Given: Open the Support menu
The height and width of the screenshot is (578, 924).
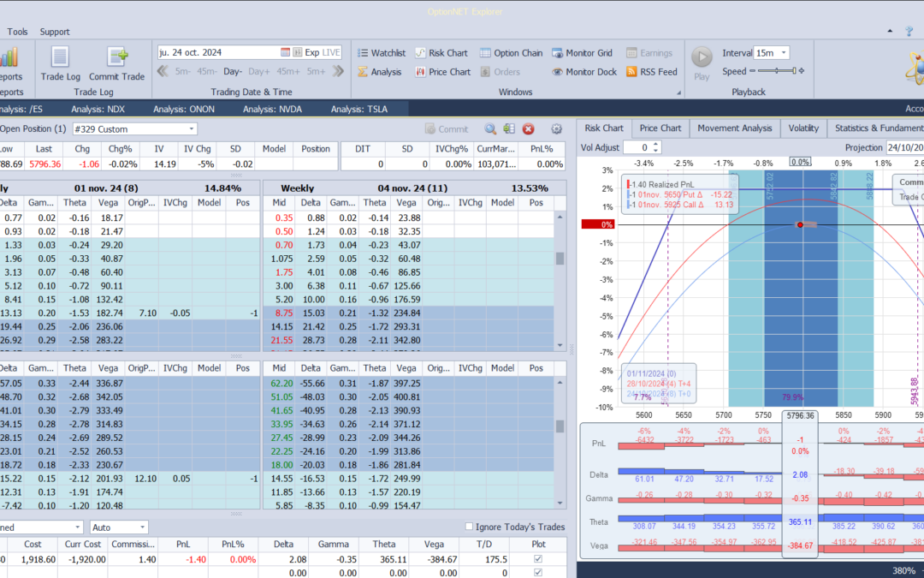Looking at the screenshot, I should 55,32.
